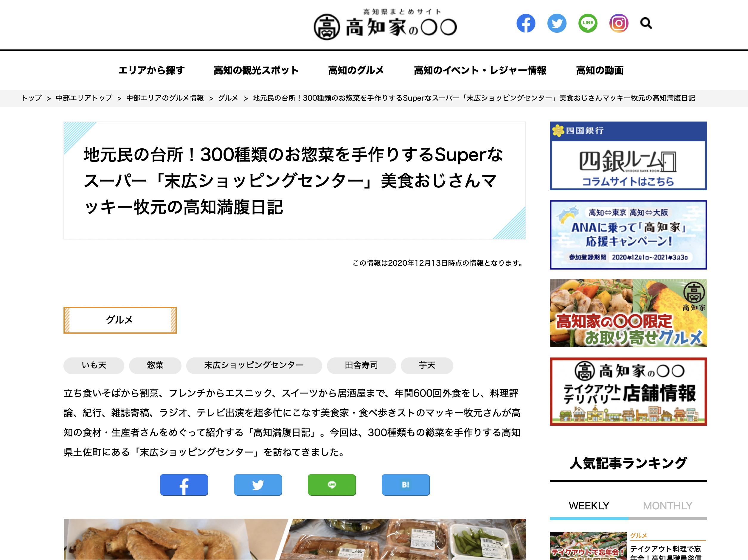The image size is (748, 560).
Task: Open the エリアから探す menu
Action: pyautogui.click(x=151, y=70)
